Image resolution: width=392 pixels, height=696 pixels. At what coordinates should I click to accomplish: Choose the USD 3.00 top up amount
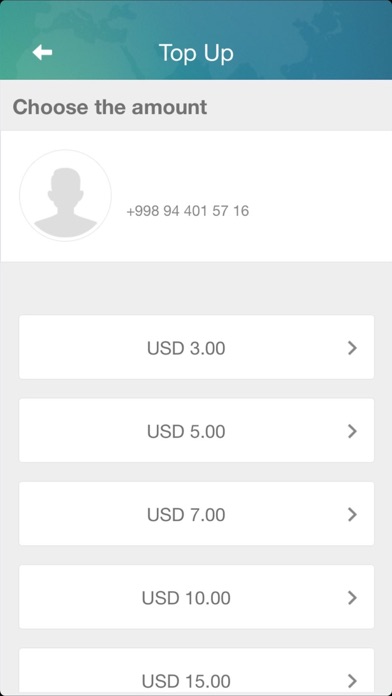186,348
